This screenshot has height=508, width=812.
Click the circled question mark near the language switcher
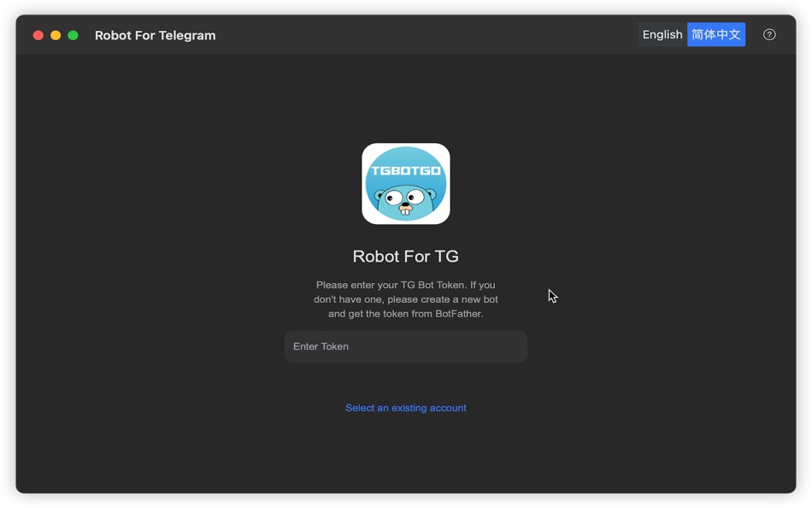click(768, 34)
